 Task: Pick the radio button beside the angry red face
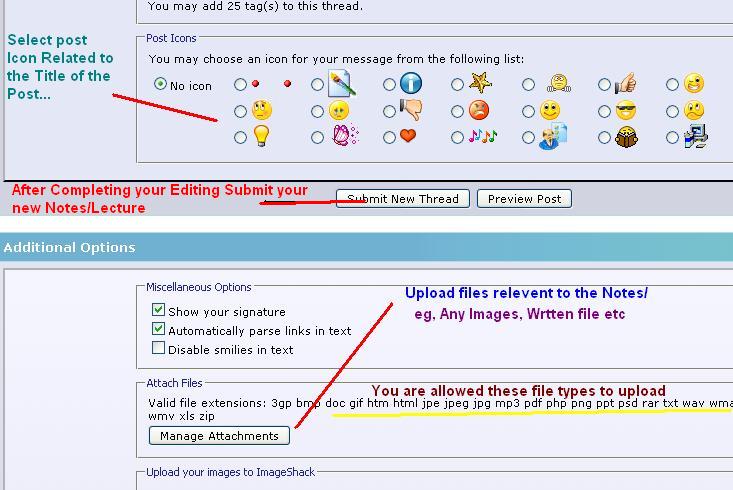pos(457,111)
